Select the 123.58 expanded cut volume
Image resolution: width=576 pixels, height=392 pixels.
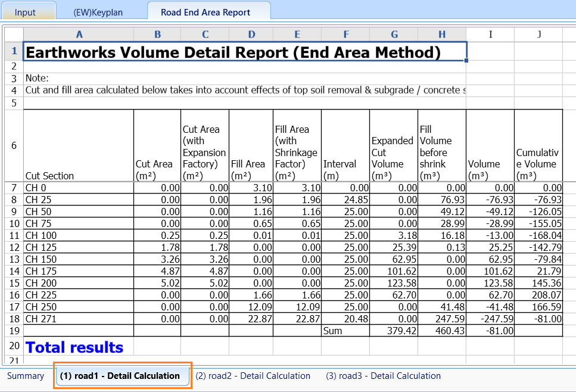pos(394,283)
